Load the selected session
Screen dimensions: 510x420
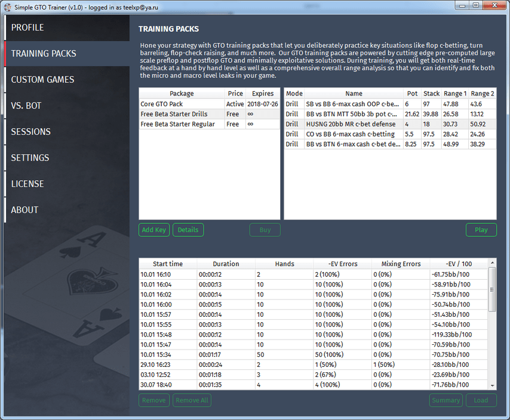coord(481,400)
